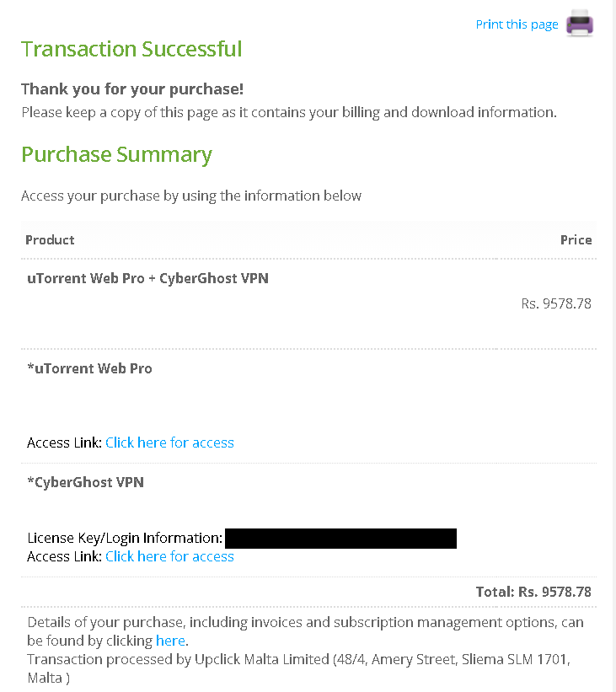Viewport: 616px width, 692px height.
Task: Click the Purchase Summary heading
Action: [x=116, y=155]
